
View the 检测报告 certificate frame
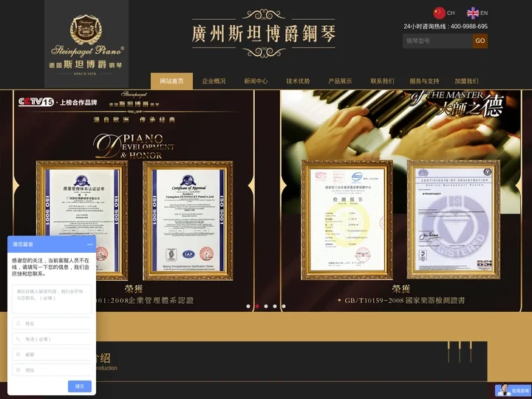[347, 220]
